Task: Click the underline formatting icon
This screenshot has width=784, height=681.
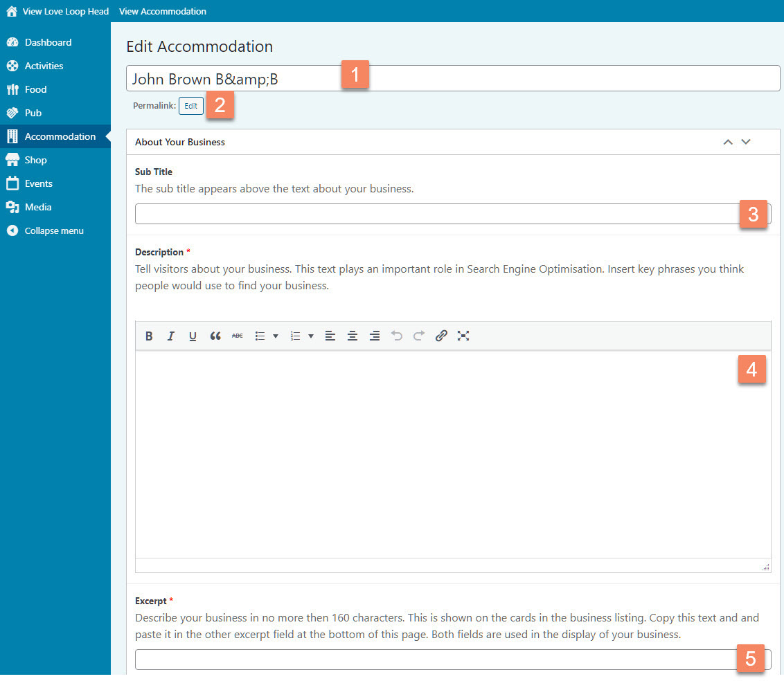Action: 193,336
